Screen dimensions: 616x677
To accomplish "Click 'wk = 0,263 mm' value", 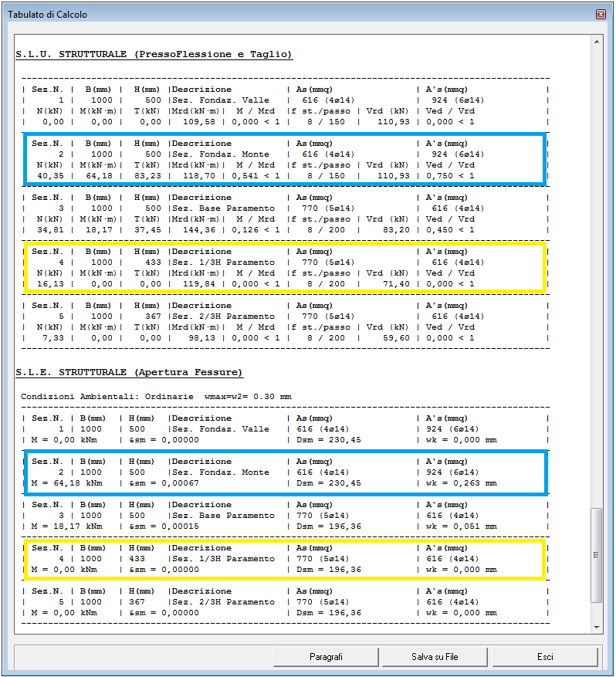I will click(x=461, y=483).
